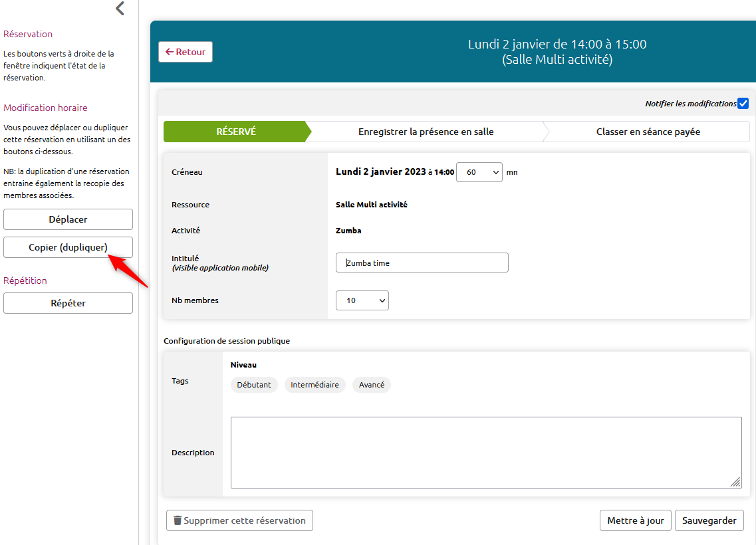The image size is (756, 545).
Task: Grab the Description textarea resize handle
Action: pos(736,483)
